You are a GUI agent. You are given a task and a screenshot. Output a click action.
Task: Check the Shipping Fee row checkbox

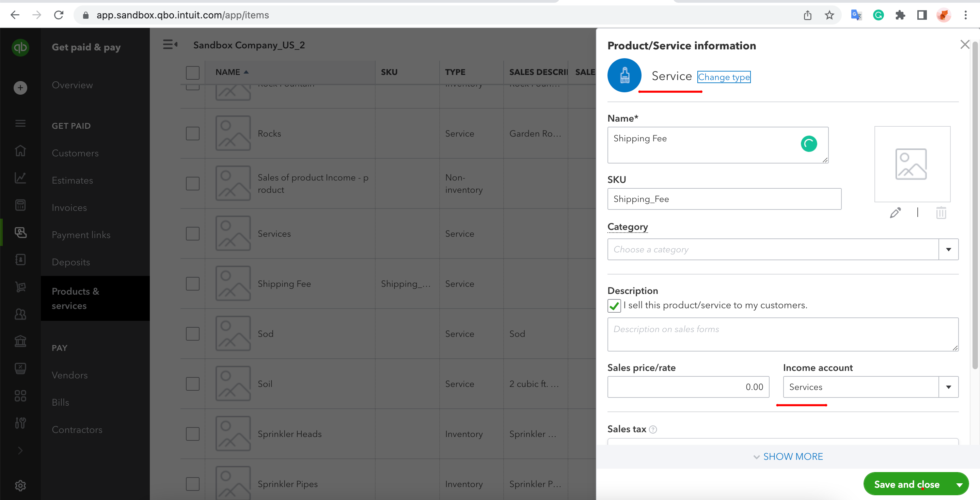(192, 283)
